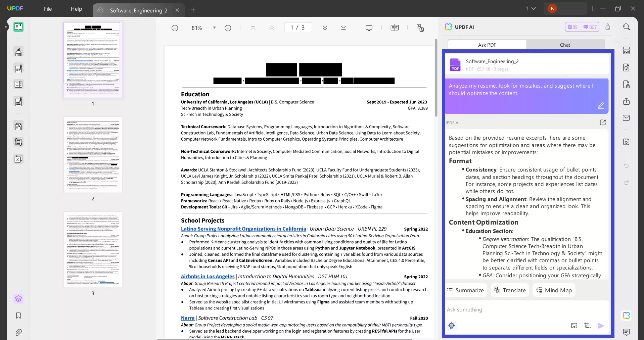This screenshot has width=644, height=340.
Task: Open the Convert PDF icon in right sidebar
Action: point(626,67)
